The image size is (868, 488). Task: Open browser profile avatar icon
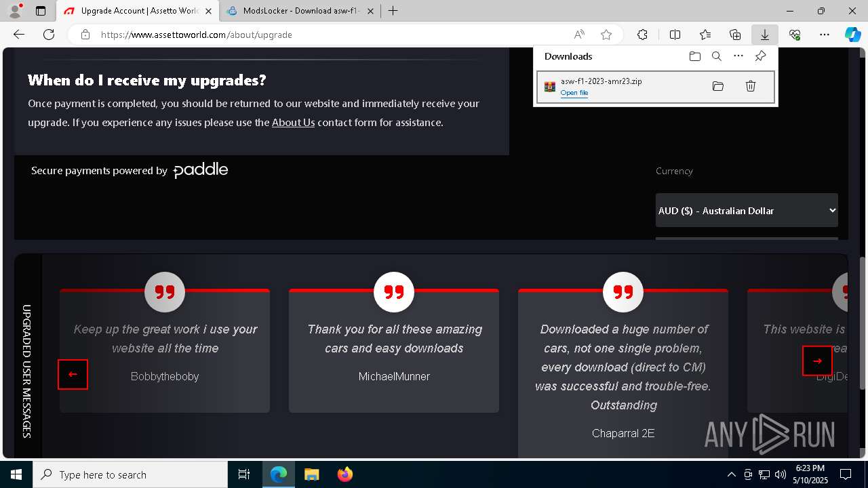coord(14,11)
